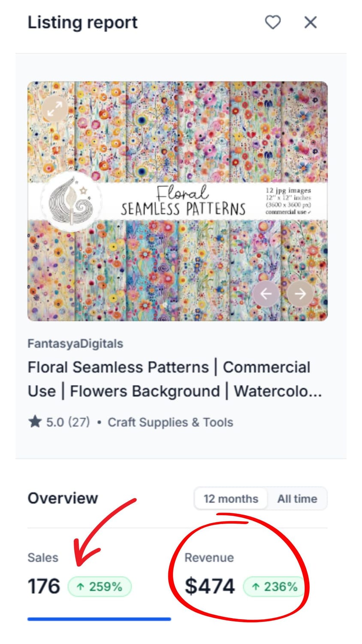The width and height of the screenshot is (362, 644).
Task: Favorite this listing with the heart icon
Action: click(273, 22)
